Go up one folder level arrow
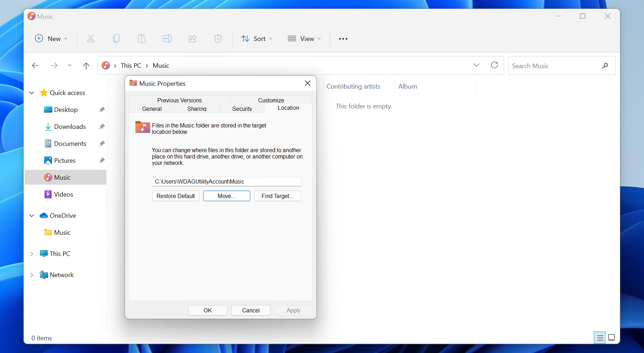644x353 pixels. click(86, 66)
